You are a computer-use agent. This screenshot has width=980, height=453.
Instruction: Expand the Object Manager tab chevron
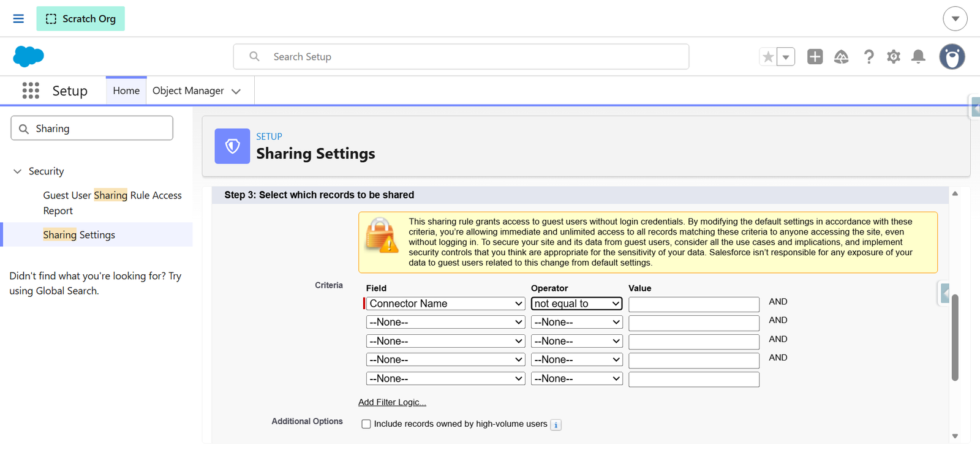(236, 91)
